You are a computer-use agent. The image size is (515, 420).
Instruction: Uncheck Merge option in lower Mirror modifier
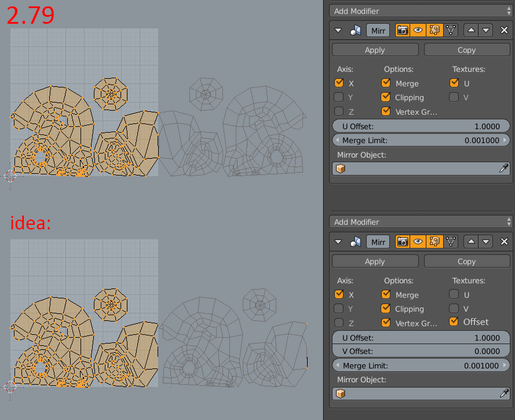386,294
